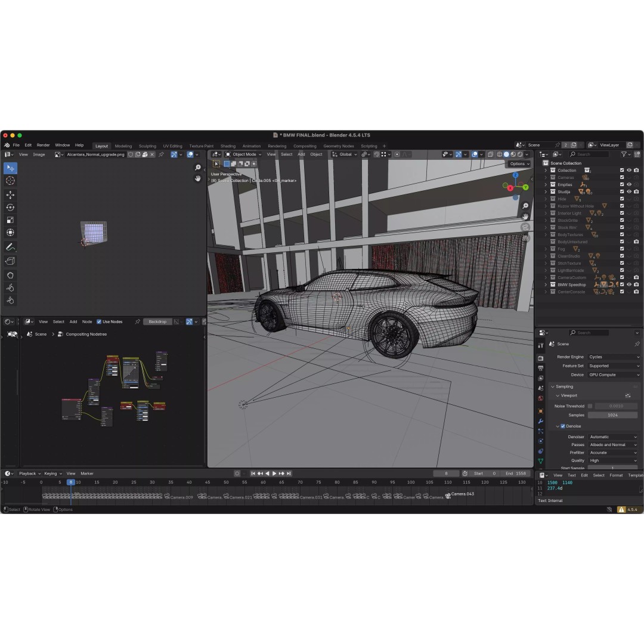This screenshot has height=644, width=644.
Task: Select the Move tool
Action: point(10,195)
